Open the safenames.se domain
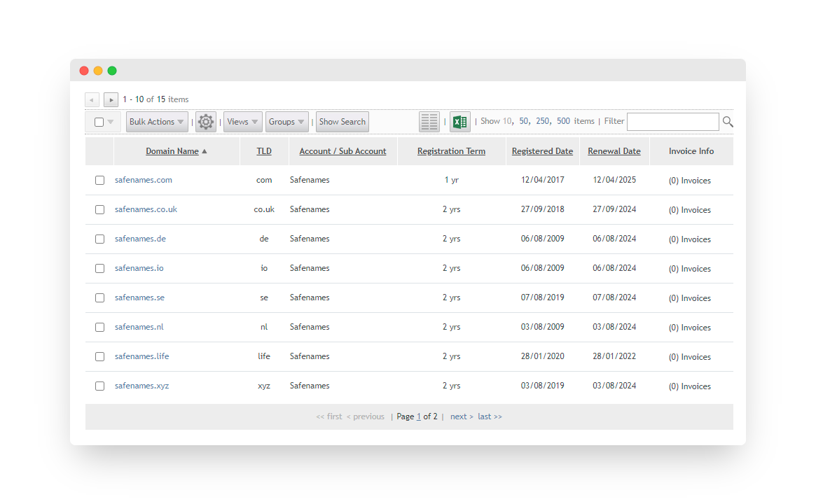816x504 pixels. pyautogui.click(x=139, y=297)
